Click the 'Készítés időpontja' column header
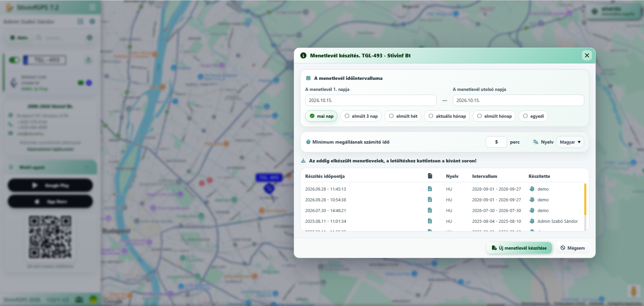Viewport: 644px width, 306px height. click(x=325, y=176)
